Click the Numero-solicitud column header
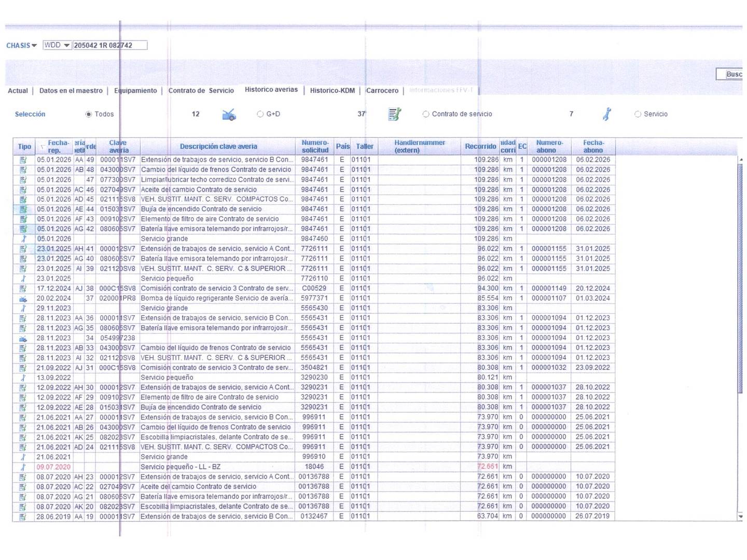This screenshot has width=747, height=560. tap(315, 146)
